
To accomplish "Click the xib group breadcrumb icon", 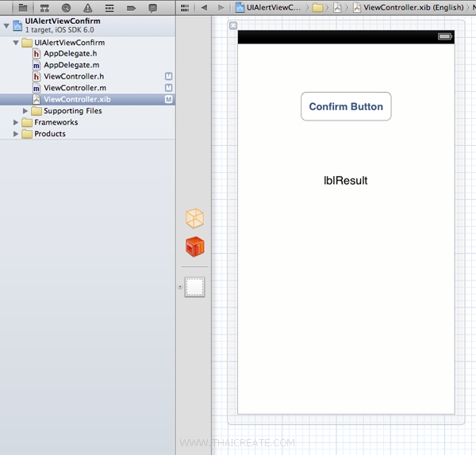I will click(337, 8).
